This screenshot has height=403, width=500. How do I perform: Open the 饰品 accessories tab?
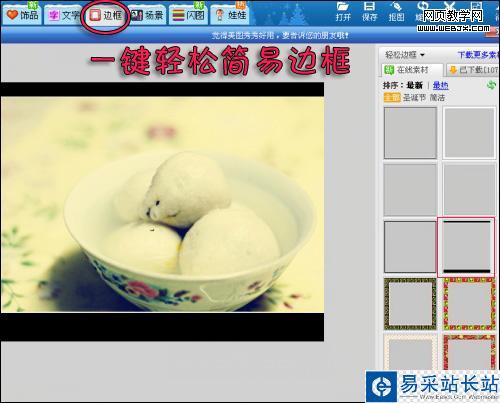[23, 15]
